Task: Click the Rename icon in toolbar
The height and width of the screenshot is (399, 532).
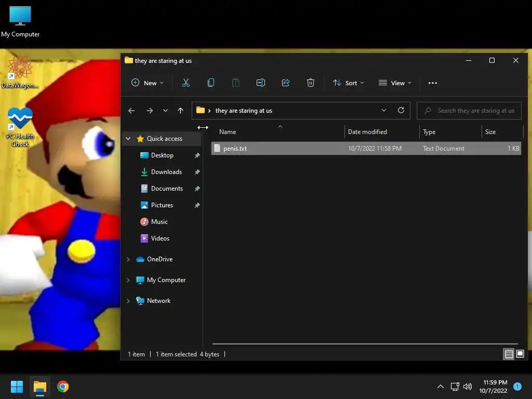Action: point(261,83)
